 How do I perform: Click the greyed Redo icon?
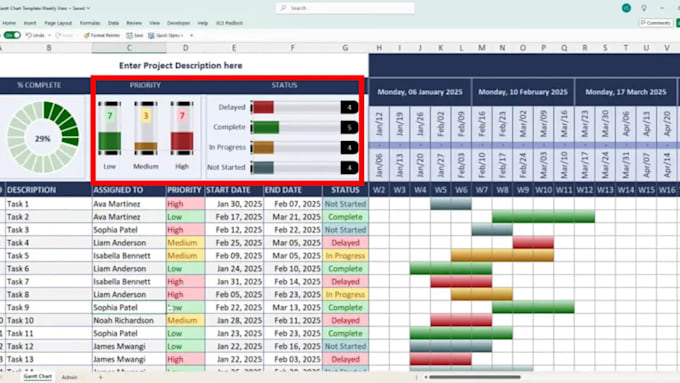[59, 35]
